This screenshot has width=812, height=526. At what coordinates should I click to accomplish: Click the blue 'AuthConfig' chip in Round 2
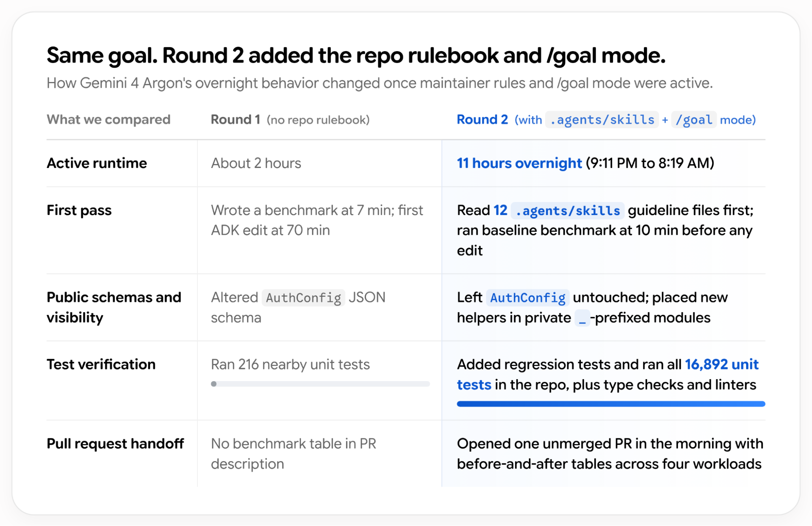(528, 298)
